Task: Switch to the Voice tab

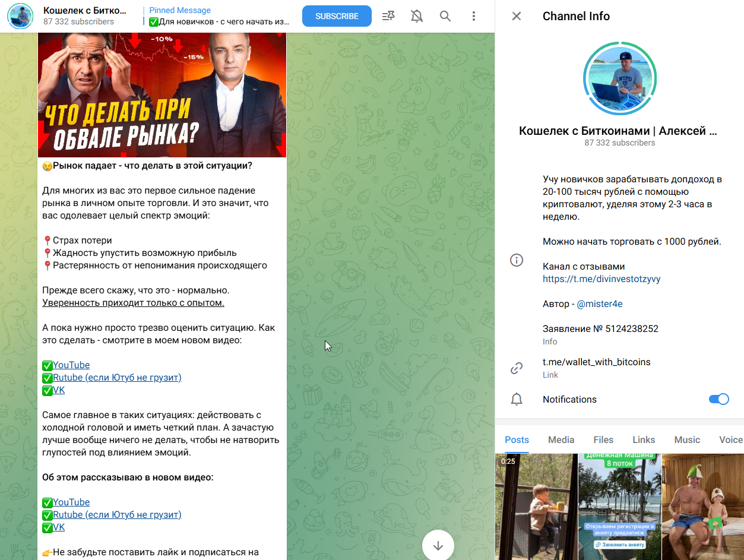Action: (x=731, y=439)
